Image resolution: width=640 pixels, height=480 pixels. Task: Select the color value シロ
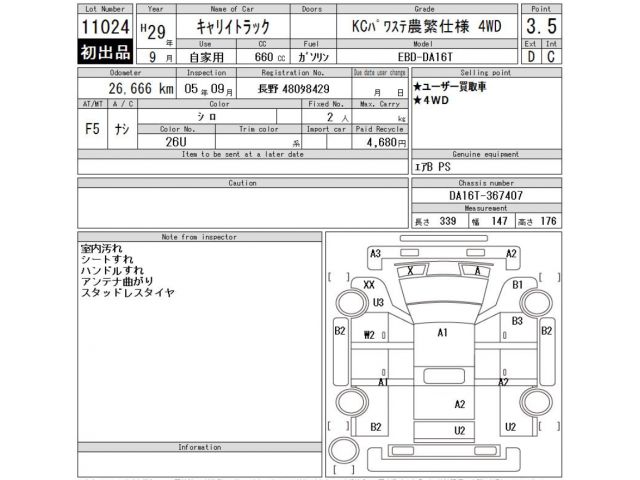click(207, 117)
